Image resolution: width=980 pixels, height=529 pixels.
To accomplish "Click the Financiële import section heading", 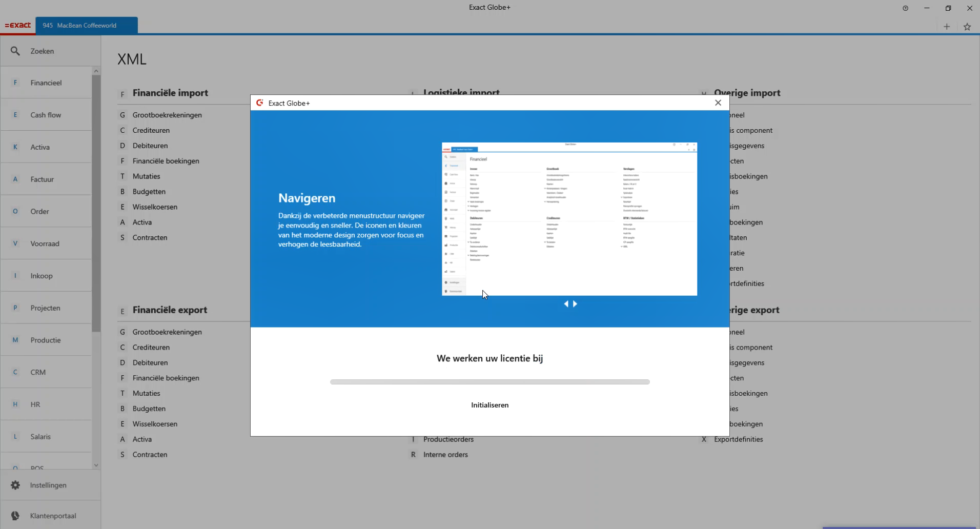I will [170, 93].
